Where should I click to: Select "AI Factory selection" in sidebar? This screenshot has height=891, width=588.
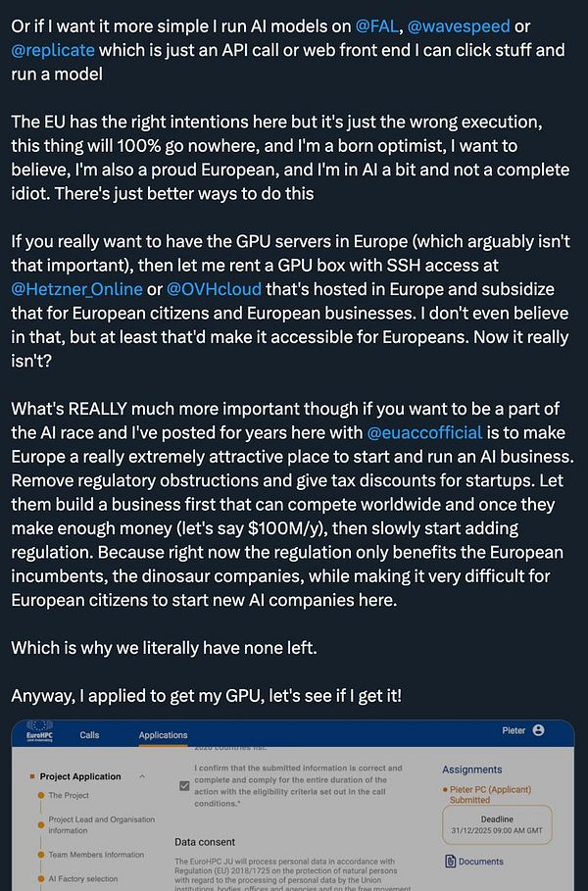pos(85,877)
